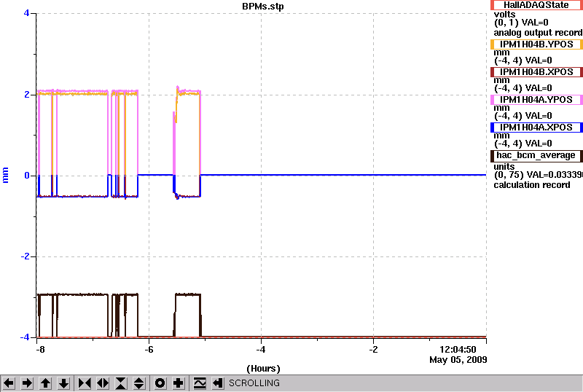This screenshot has width=583, height=392.
Task: Click the -2 tick on the y-axis
Action: pyautogui.click(x=25, y=256)
